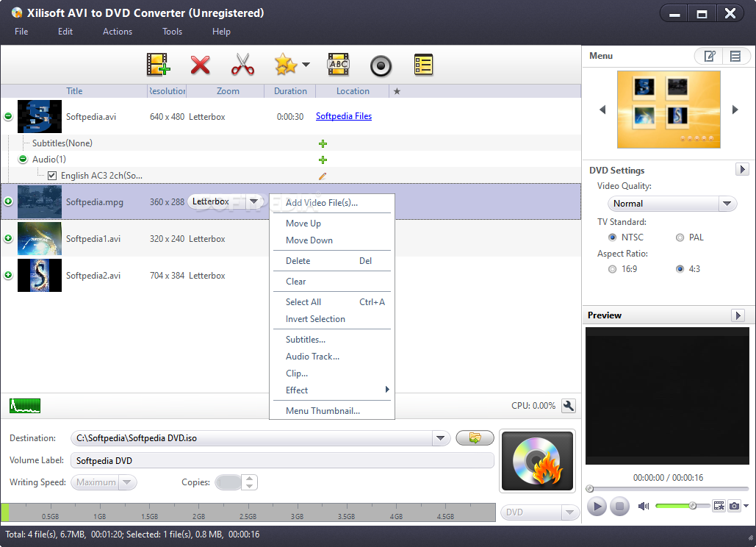
Task: Show previous menu template with left arrow
Action: [x=602, y=110]
